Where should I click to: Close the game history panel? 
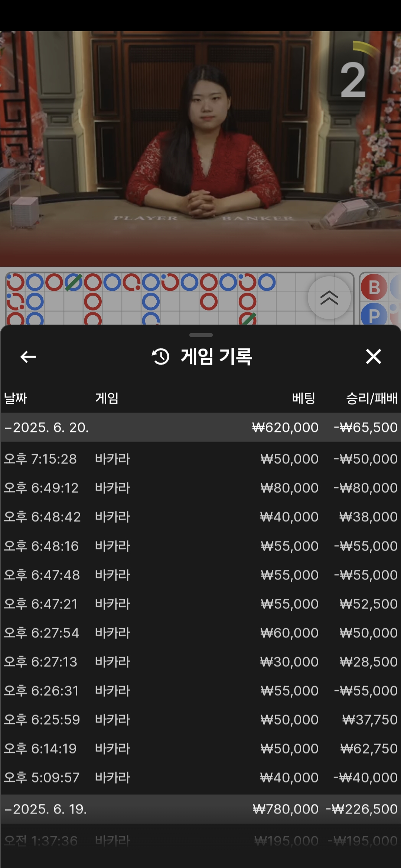pos(373,357)
